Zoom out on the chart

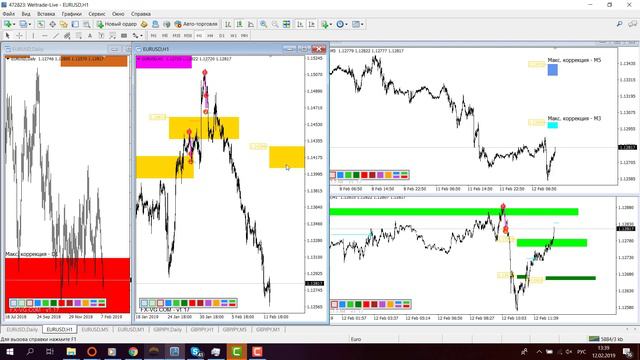click(x=275, y=24)
